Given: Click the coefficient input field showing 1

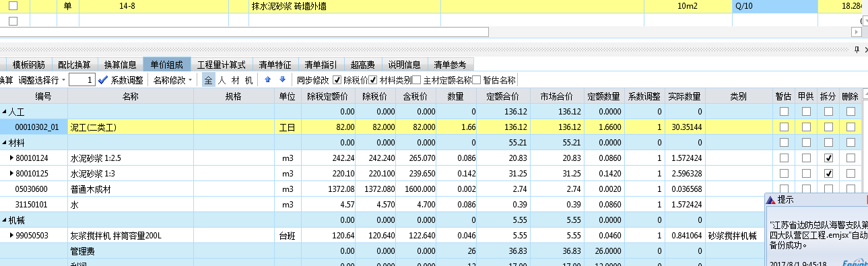Looking at the screenshot, I should pyautogui.click(x=81, y=79).
